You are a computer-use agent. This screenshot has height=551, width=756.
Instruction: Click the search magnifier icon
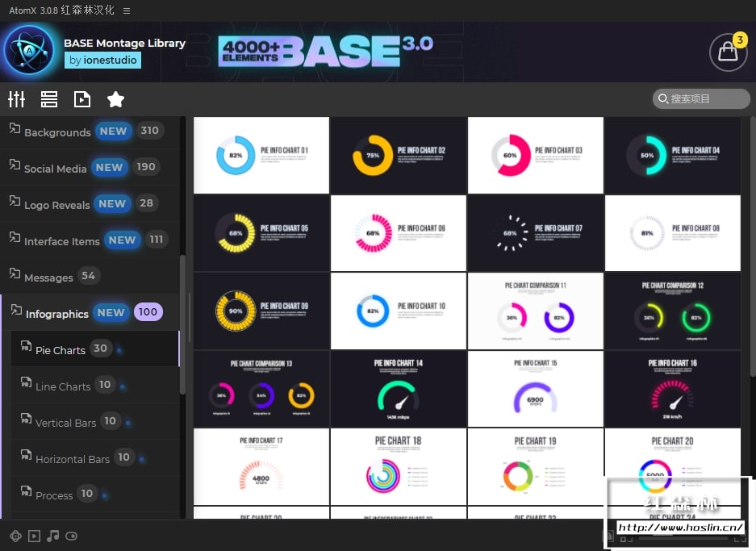[x=663, y=98]
